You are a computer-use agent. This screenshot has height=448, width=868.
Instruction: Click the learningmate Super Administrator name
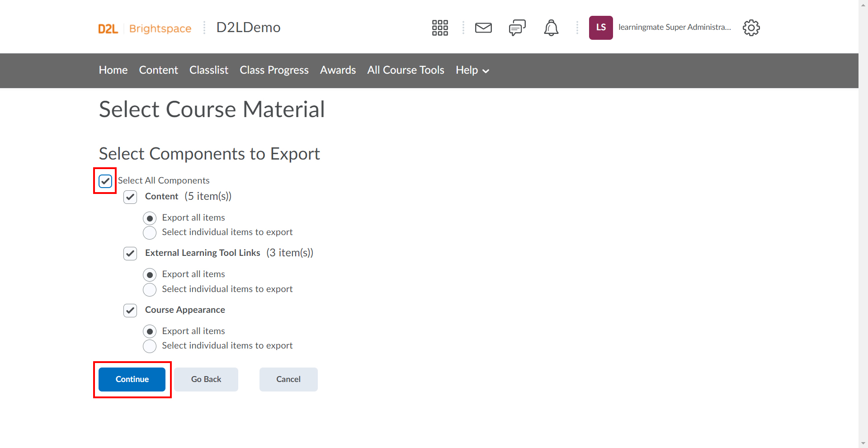point(674,27)
